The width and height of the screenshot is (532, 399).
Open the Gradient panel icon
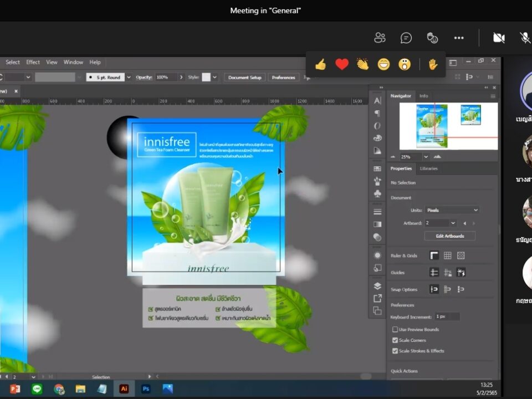pyautogui.click(x=377, y=224)
